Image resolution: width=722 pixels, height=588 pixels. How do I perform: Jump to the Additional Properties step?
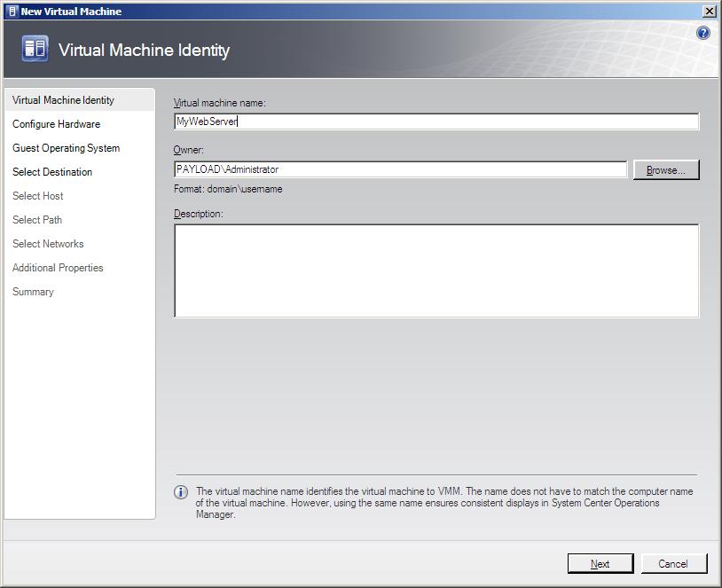tap(58, 268)
